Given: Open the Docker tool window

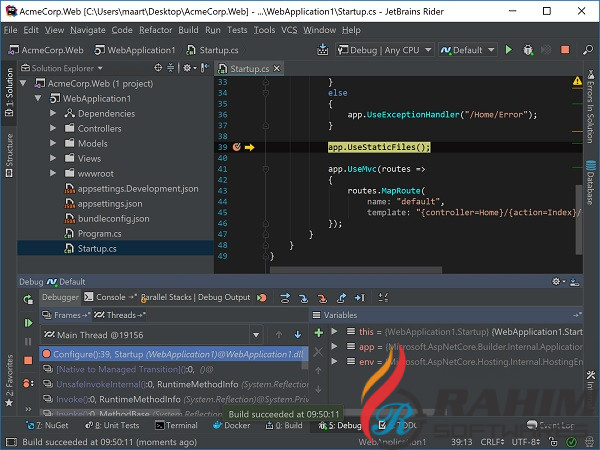Looking at the screenshot, I should [x=233, y=425].
